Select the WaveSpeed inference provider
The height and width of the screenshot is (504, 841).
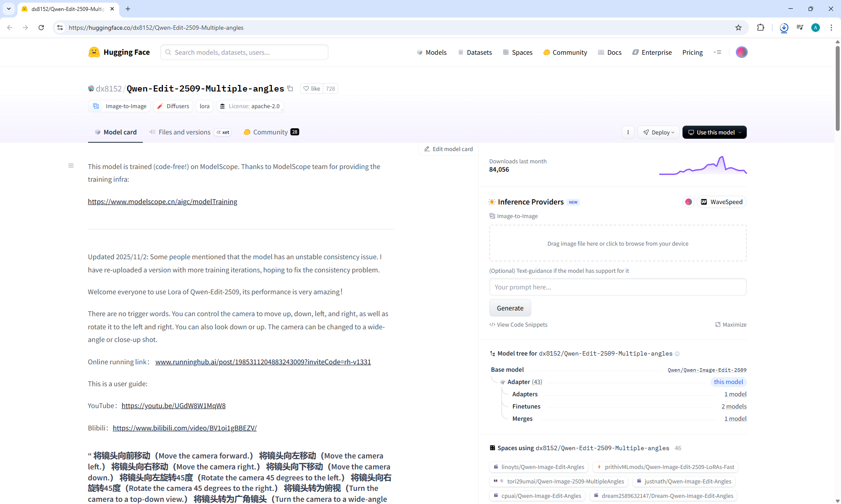click(x=721, y=202)
